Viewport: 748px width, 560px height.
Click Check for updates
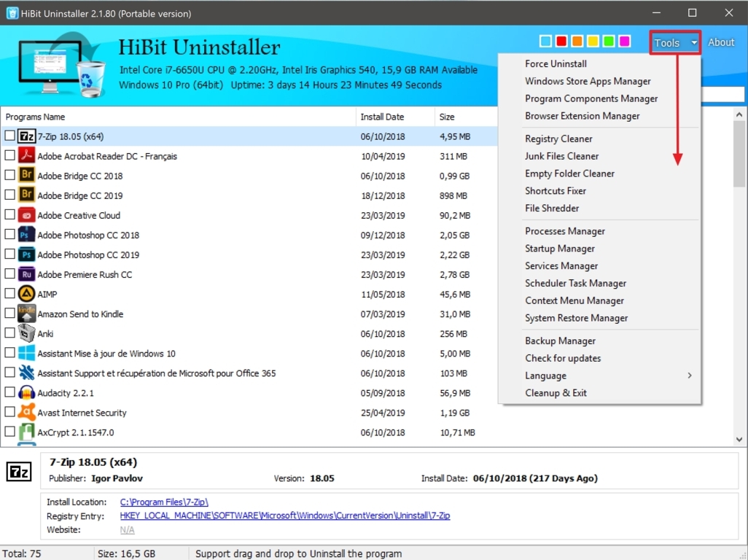pos(563,358)
